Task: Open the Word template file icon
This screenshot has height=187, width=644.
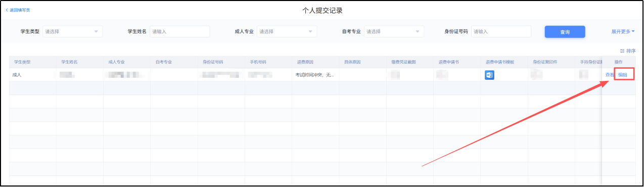Action: (489, 75)
